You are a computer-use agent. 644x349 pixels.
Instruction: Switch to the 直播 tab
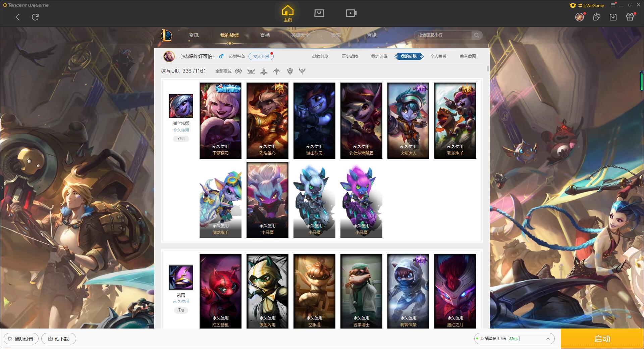265,35
